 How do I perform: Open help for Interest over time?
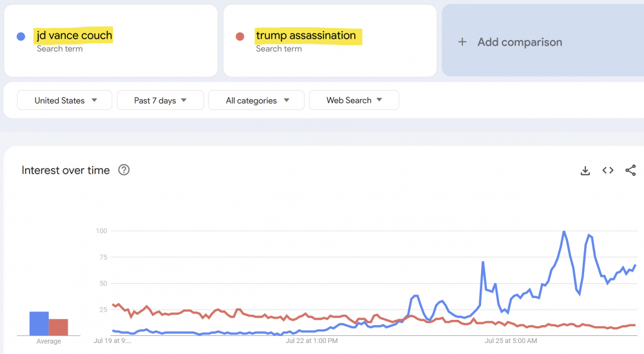coord(124,171)
